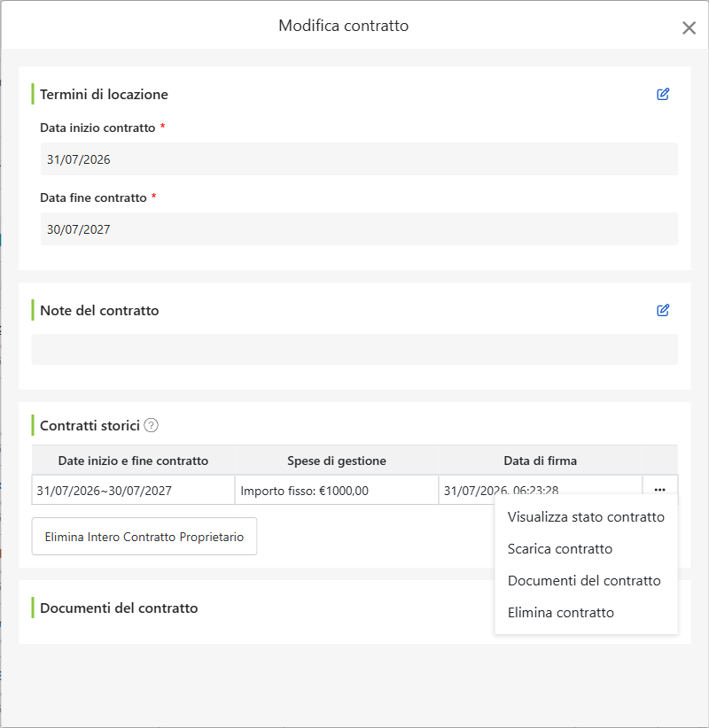Image resolution: width=709 pixels, height=728 pixels.
Task: Click the Importo fisso: €1000,00 cell
Action: coord(337,490)
